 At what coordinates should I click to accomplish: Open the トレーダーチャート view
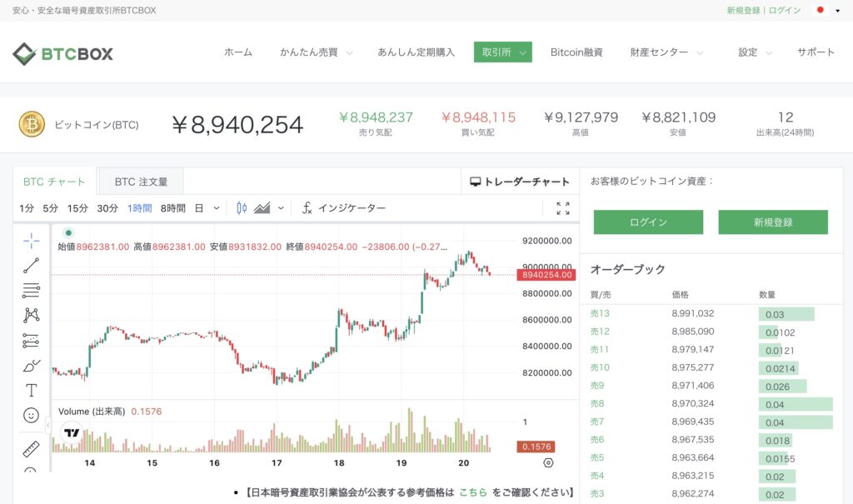520,182
